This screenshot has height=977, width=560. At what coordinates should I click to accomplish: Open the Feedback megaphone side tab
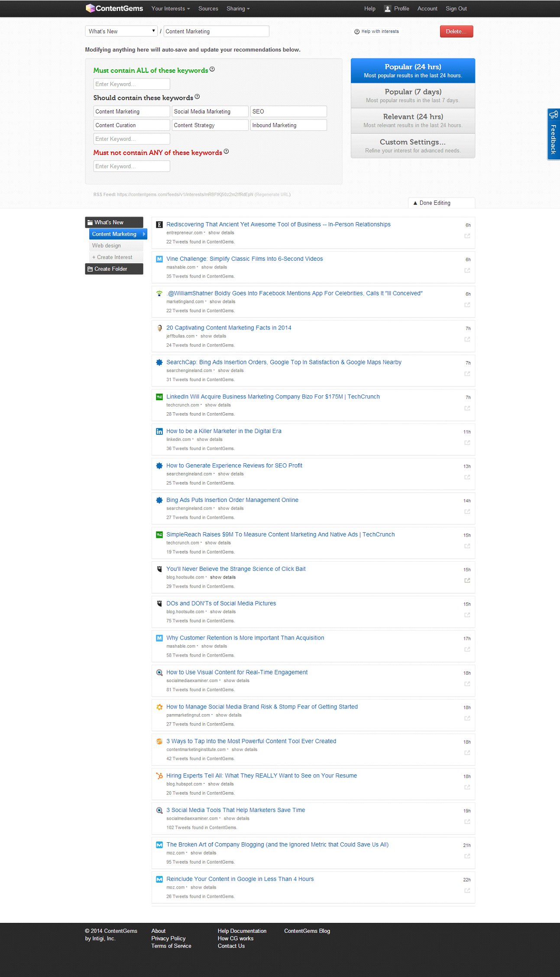tap(554, 134)
